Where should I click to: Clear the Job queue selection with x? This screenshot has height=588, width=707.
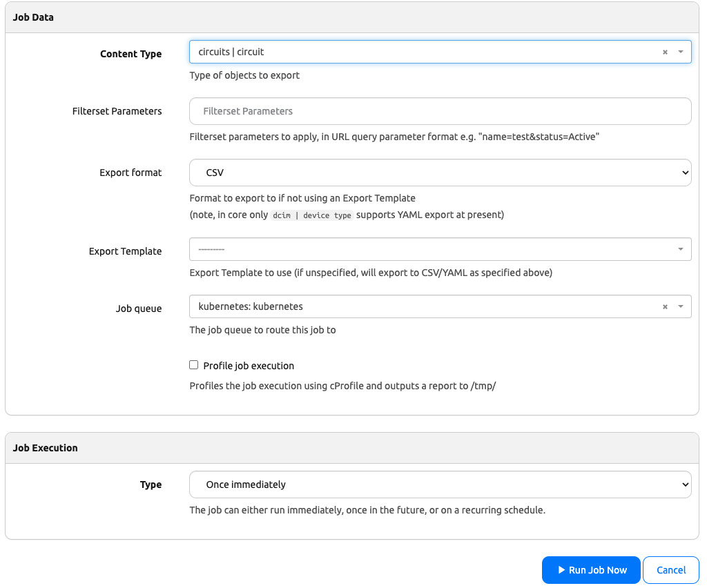(x=665, y=307)
